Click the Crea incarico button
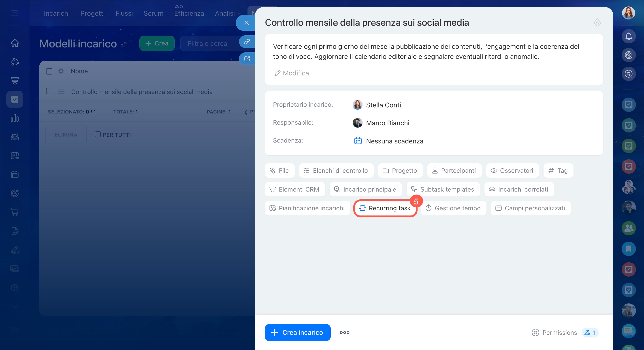The width and height of the screenshot is (644, 350). [x=298, y=332]
